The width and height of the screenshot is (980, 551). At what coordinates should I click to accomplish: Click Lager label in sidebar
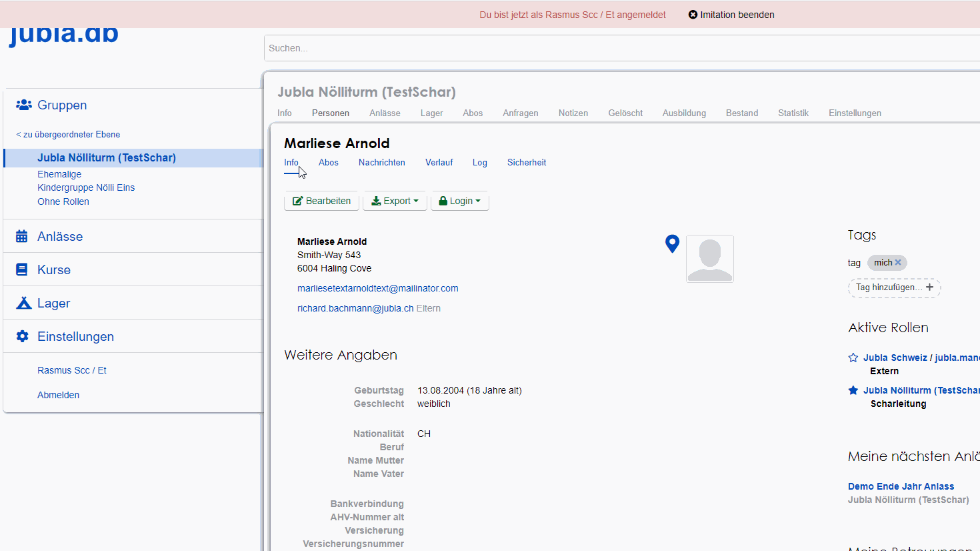pyautogui.click(x=53, y=303)
